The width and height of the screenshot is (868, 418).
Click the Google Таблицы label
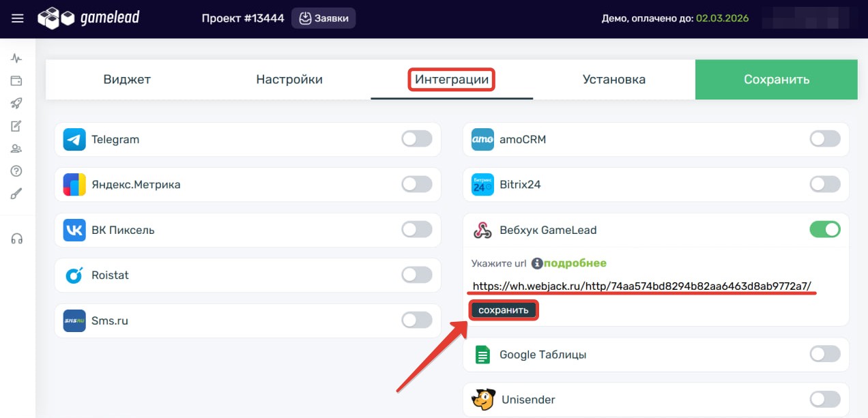pyautogui.click(x=543, y=355)
